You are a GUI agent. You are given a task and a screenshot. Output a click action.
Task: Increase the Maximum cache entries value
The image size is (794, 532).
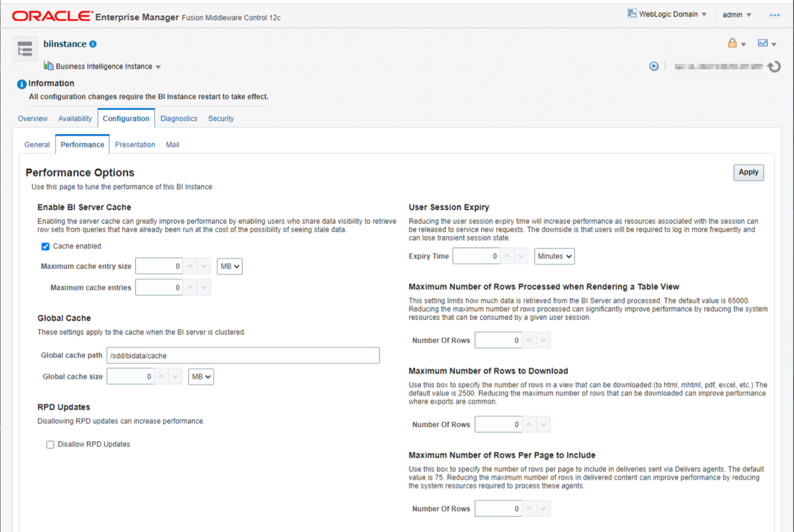pyautogui.click(x=190, y=287)
